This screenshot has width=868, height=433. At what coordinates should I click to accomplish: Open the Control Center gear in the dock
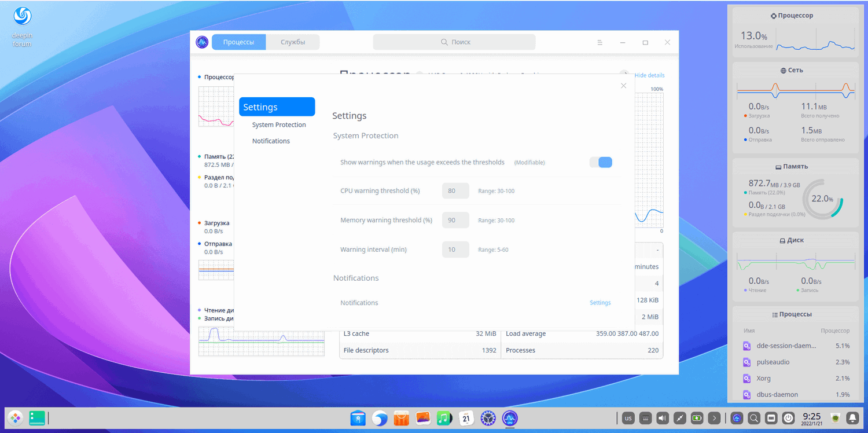pyautogui.click(x=488, y=417)
